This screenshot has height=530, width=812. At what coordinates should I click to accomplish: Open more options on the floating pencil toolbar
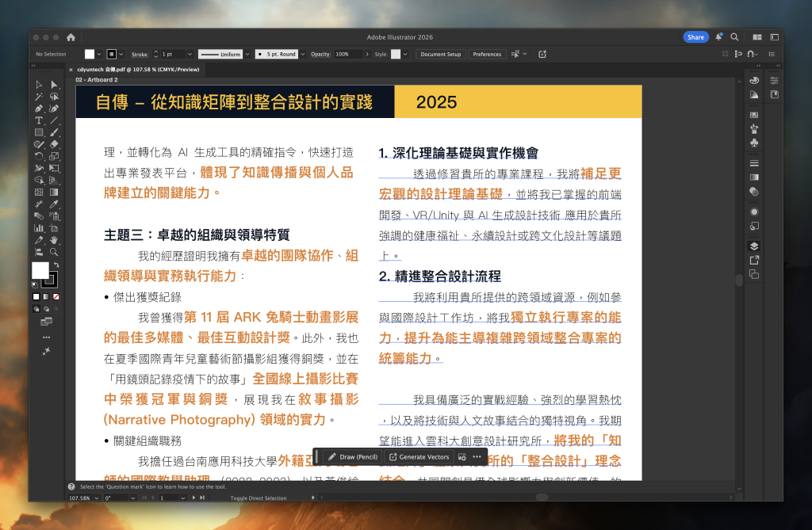coord(477,456)
